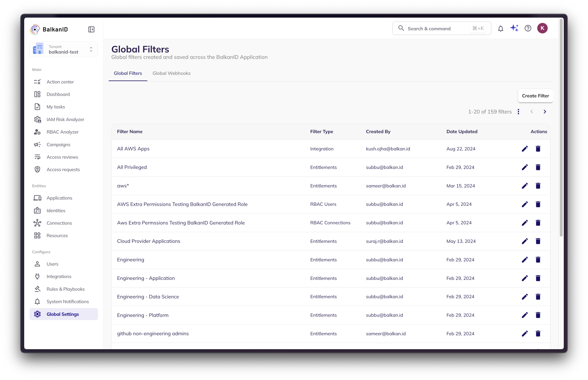Delete the Engineering - Platform filter
The height and width of the screenshot is (380, 588).
tap(538, 315)
